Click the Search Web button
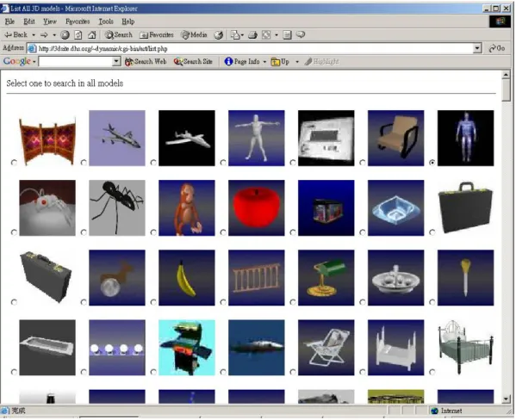516x420 pixels. point(146,61)
